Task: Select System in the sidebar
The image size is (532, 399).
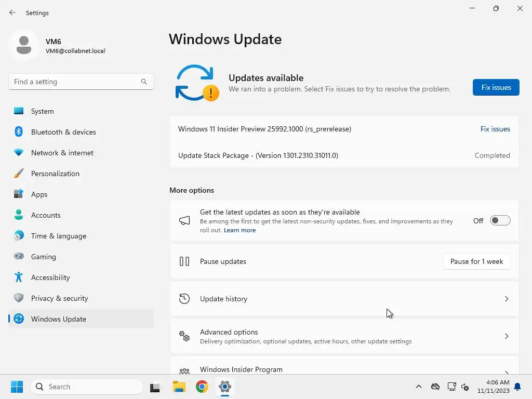Action: [81, 111]
